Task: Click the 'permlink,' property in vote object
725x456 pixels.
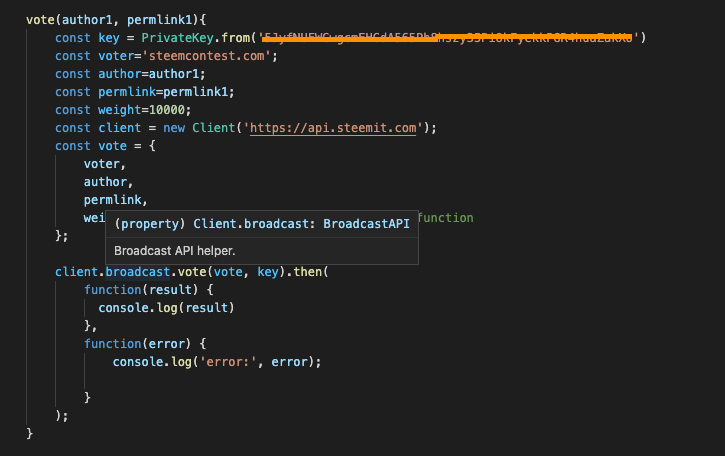Action: pos(116,200)
